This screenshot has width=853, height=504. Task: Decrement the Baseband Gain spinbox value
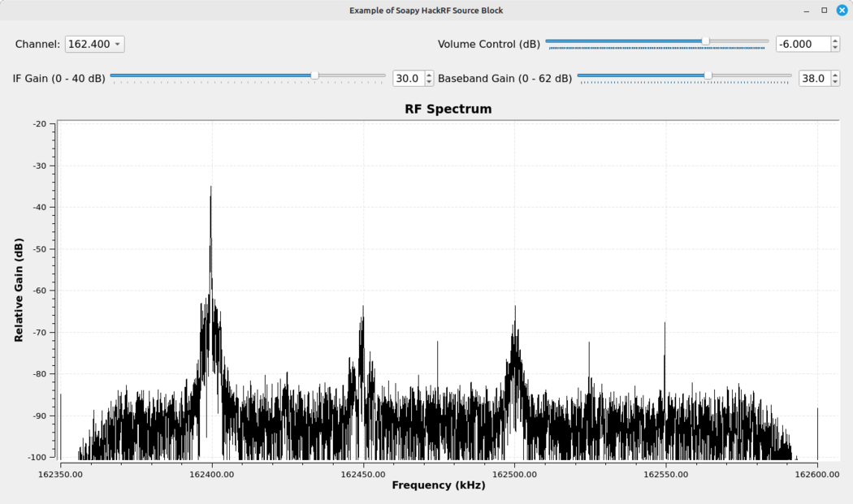click(x=835, y=82)
